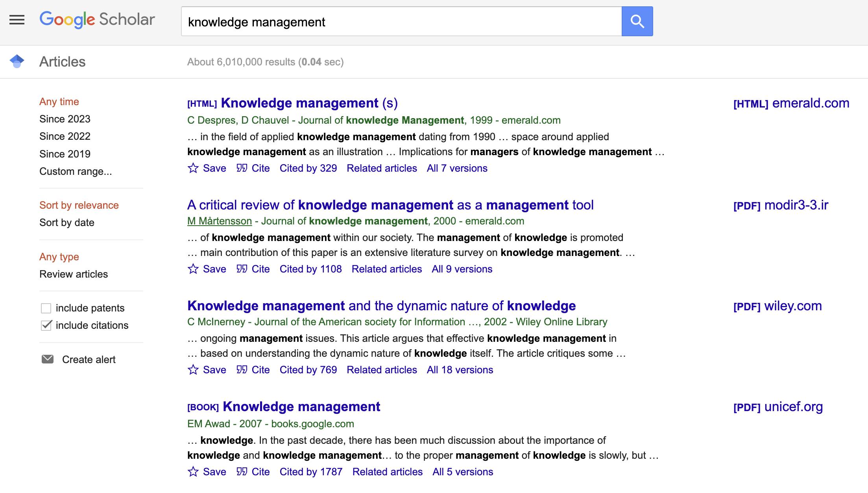Open the [HTML] emerald.com full text link
Screen dimensions: 868x493
(791, 103)
